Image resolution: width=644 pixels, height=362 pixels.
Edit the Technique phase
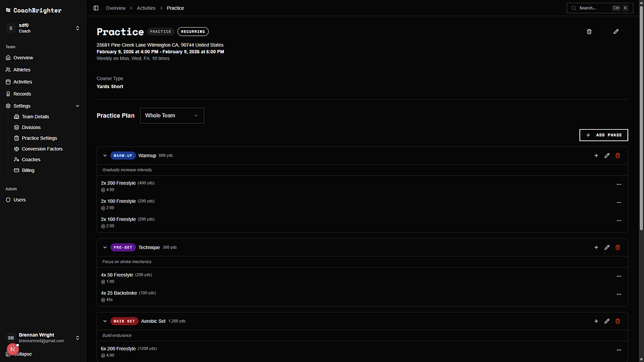tap(607, 247)
